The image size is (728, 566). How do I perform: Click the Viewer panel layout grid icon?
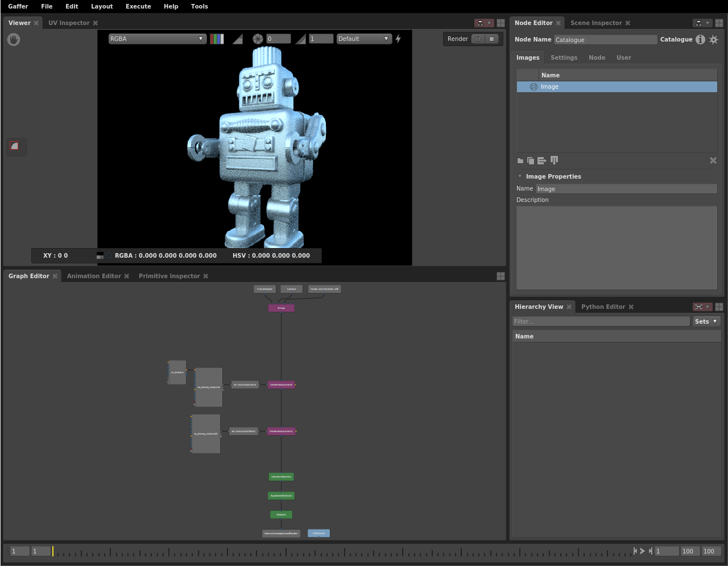[x=500, y=23]
